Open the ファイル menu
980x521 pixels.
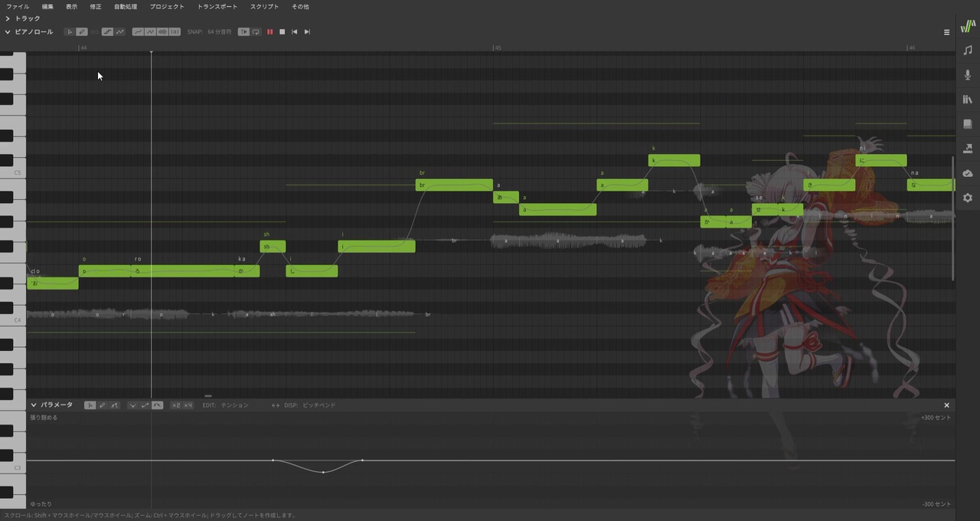(x=18, y=6)
